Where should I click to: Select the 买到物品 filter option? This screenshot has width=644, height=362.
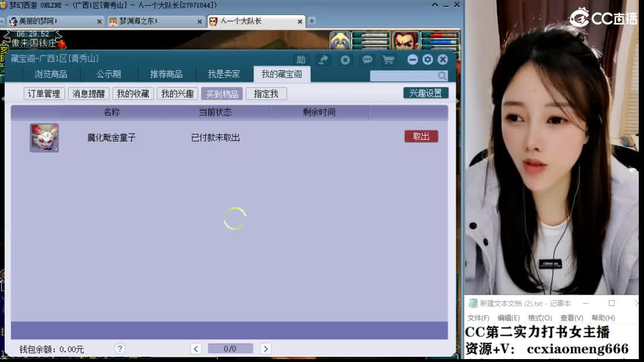[221, 93]
